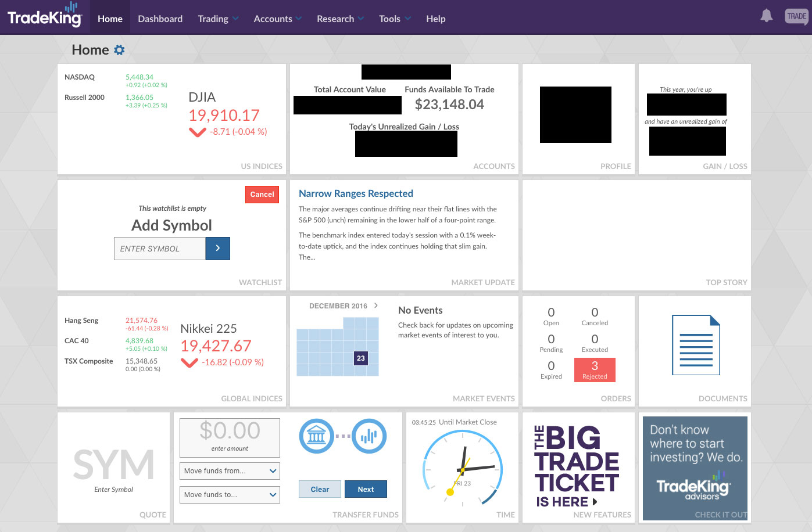Click the GAIN / LOSS widget label

[725, 166]
